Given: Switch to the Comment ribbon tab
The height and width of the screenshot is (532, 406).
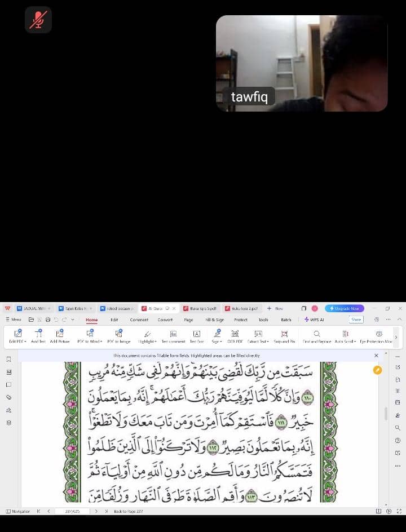Looking at the screenshot, I should tap(139, 320).
